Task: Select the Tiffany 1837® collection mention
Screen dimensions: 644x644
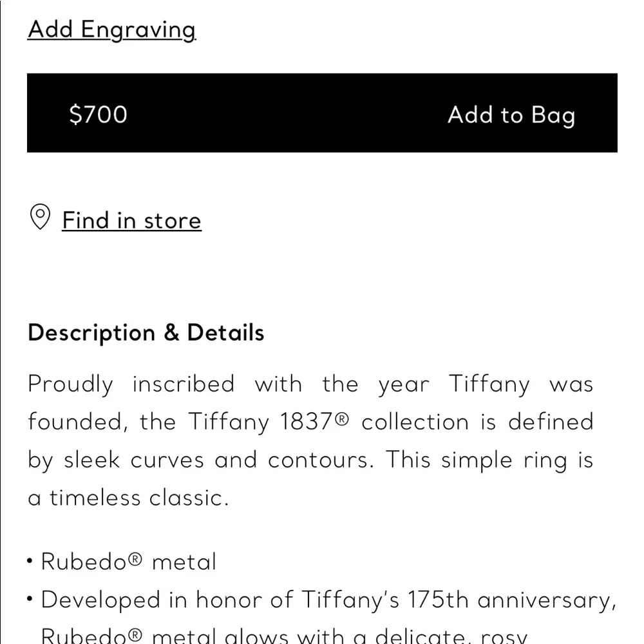Action: pyautogui.click(x=270, y=422)
